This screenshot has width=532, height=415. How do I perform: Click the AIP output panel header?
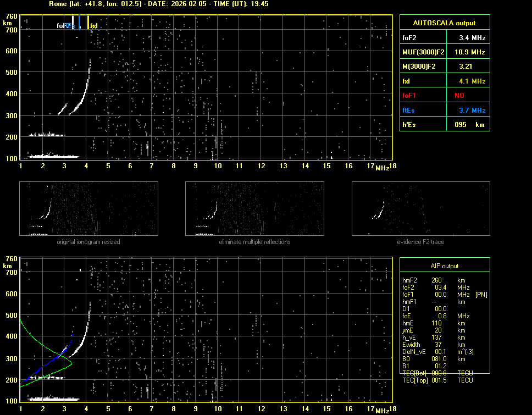click(x=444, y=266)
